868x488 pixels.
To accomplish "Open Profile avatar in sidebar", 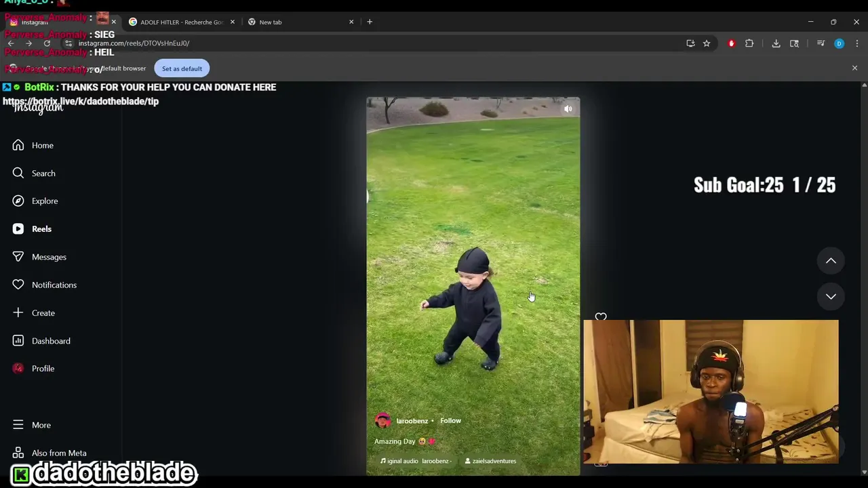I will (x=18, y=368).
